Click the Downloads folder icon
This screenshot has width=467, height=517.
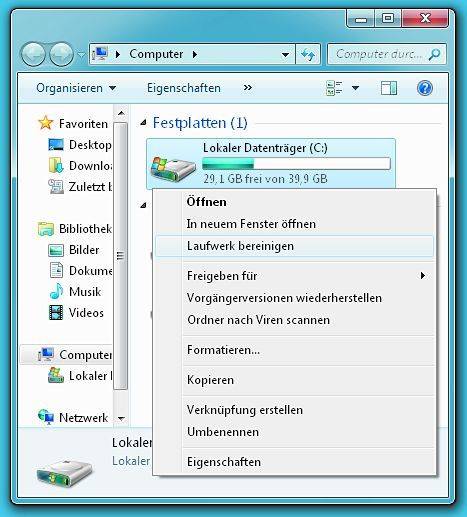click(56, 165)
